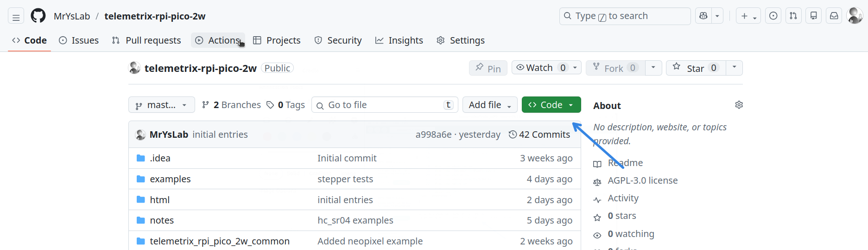Open the AGPL-3.0 license link

[642, 180]
